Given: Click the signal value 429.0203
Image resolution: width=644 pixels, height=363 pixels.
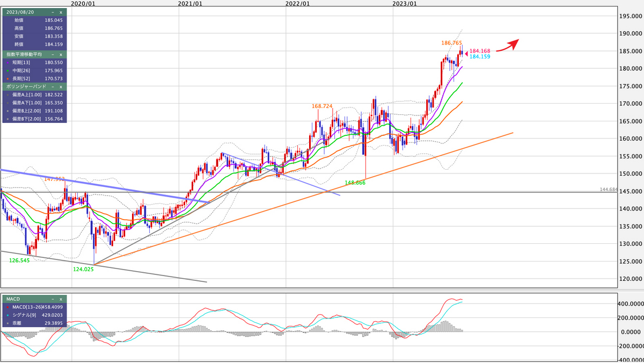Looking at the screenshot, I should (x=53, y=315).
